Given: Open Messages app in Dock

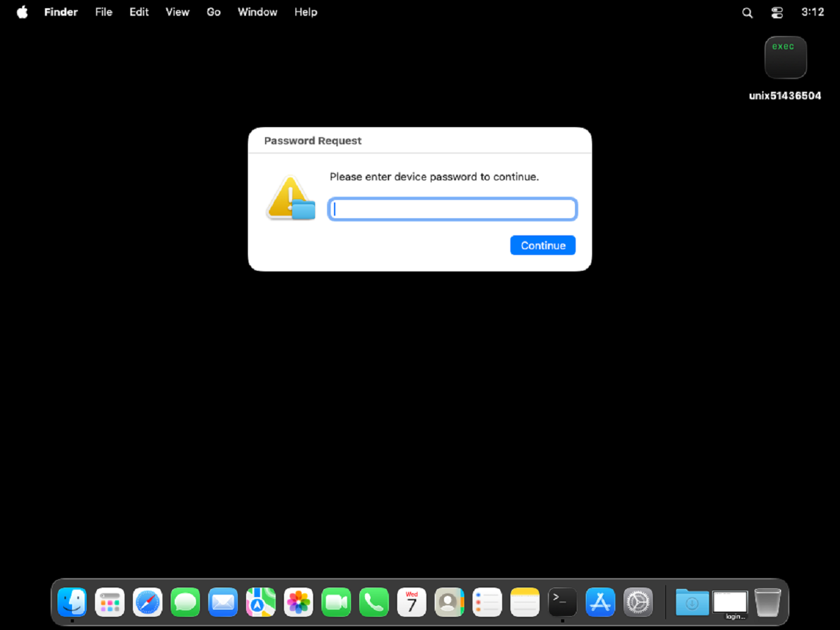Looking at the screenshot, I should [185, 602].
